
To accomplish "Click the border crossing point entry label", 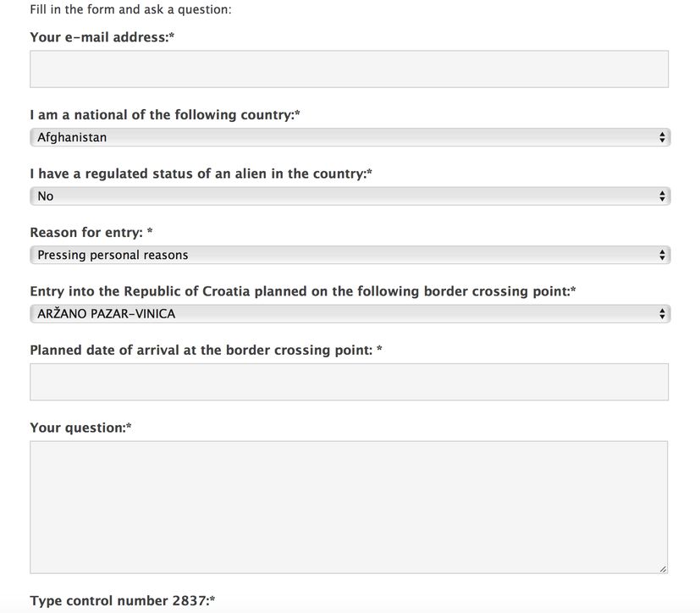I will point(302,291).
